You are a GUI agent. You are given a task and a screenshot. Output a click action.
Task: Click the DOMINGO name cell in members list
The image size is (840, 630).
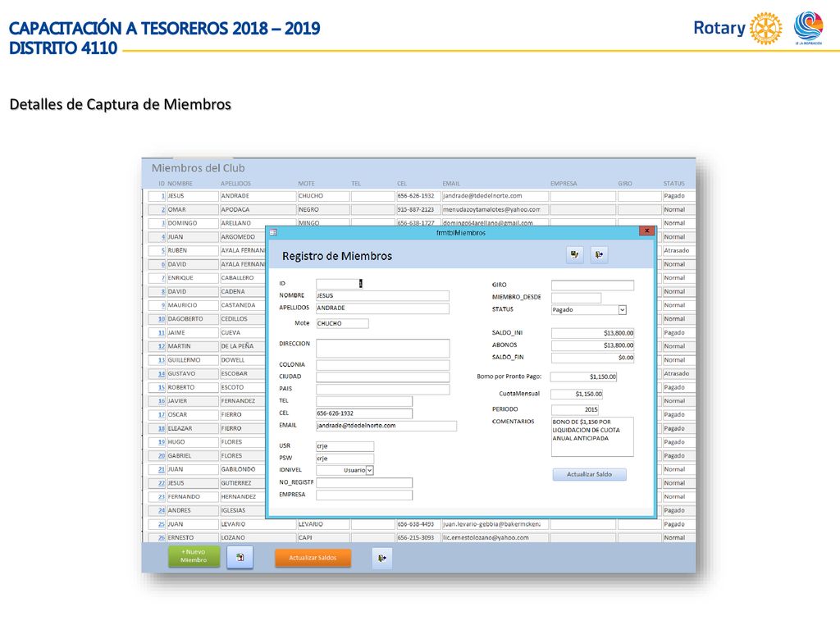point(192,223)
